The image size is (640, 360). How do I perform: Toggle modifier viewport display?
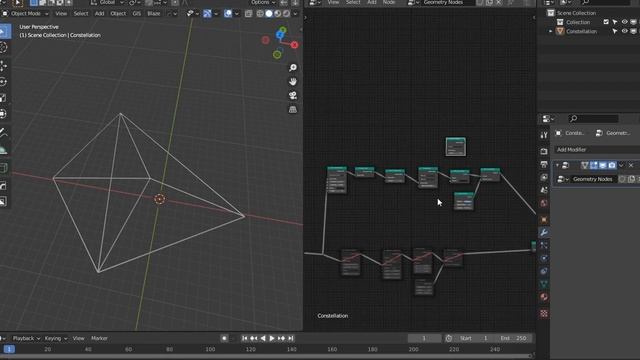coord(603,165)
